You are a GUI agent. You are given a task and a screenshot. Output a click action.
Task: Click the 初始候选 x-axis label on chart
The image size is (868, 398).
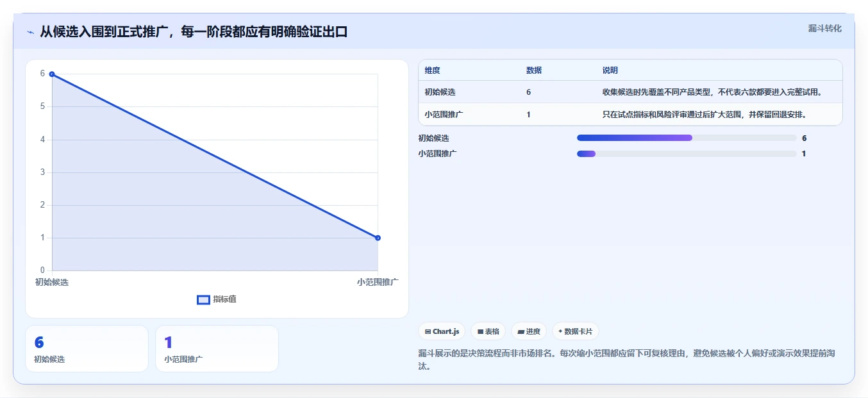[x=52, y=282]
